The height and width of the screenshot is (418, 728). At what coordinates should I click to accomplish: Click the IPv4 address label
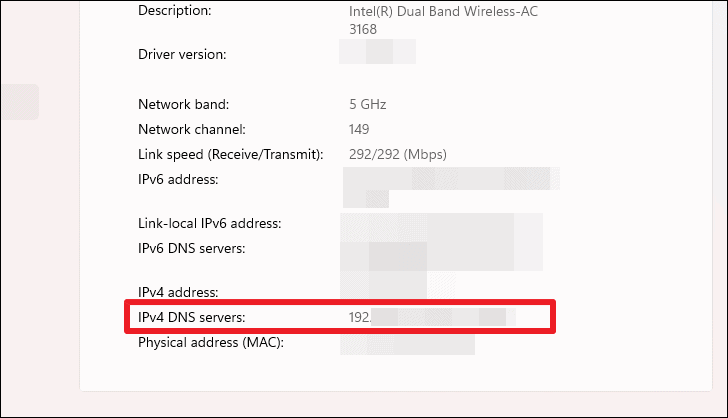tap(178, 292)
